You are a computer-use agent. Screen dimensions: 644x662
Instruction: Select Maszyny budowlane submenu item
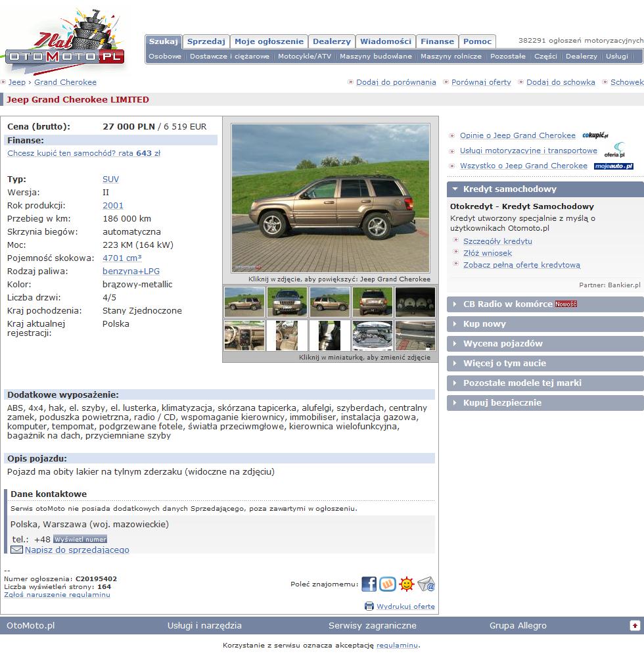coord(376,56)
